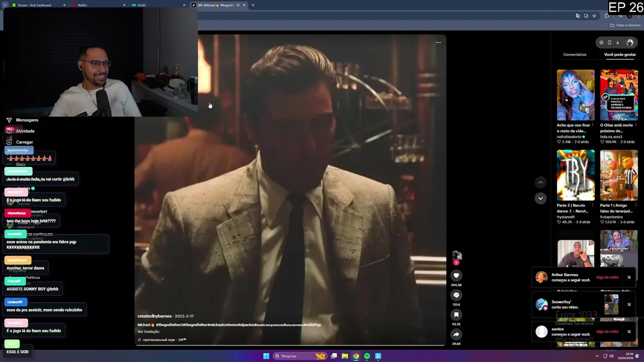Follow back santos
Viewport: 644px width, 362px height.
607,332
